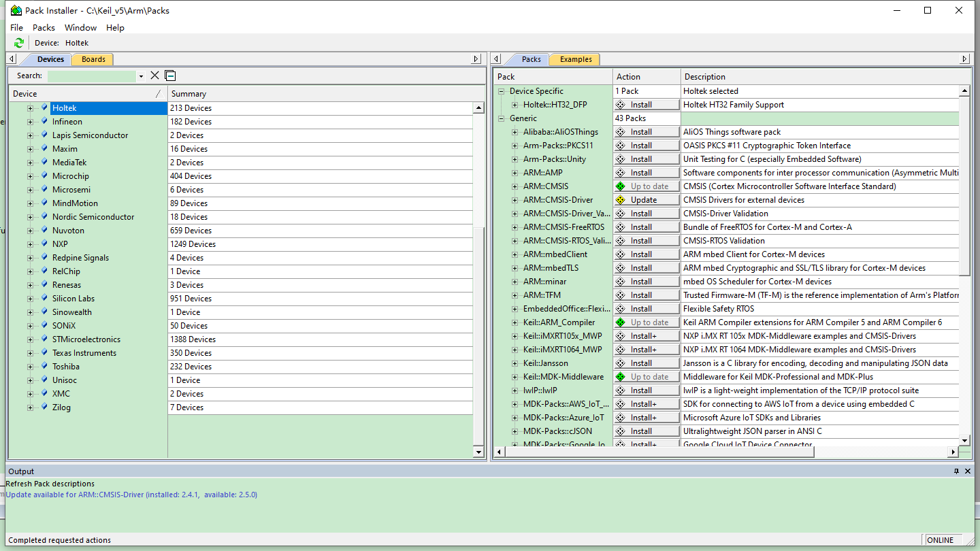Select the Packs tab

click(532, 59)
